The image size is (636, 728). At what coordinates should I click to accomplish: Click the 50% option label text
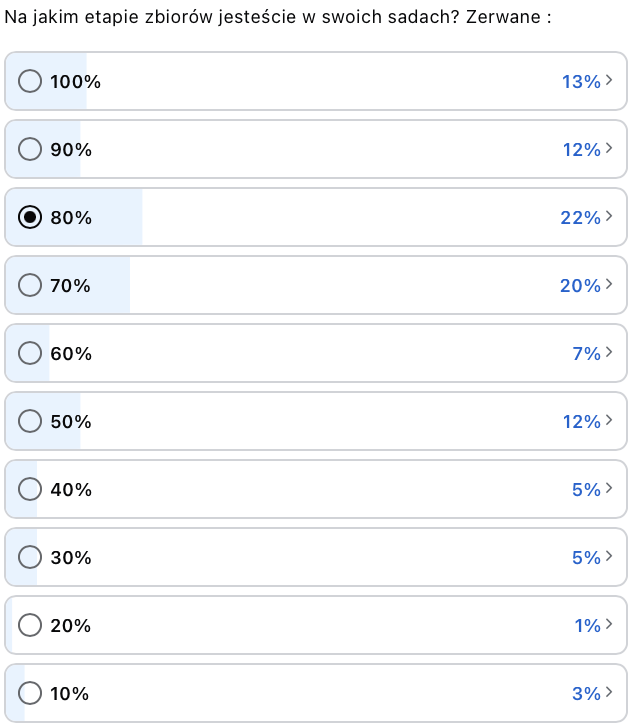[71, 421]
